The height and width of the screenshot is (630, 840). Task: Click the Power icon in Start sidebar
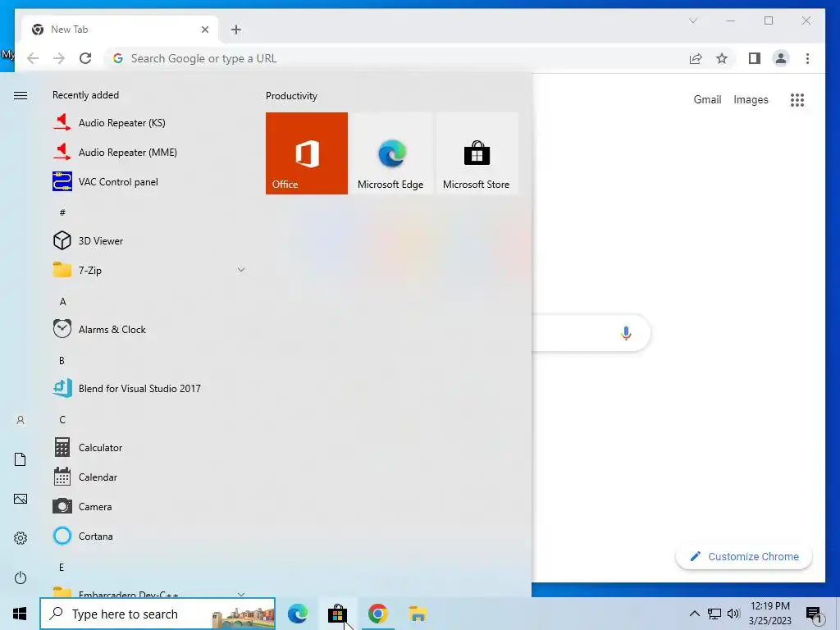click(x=21, y=577)
